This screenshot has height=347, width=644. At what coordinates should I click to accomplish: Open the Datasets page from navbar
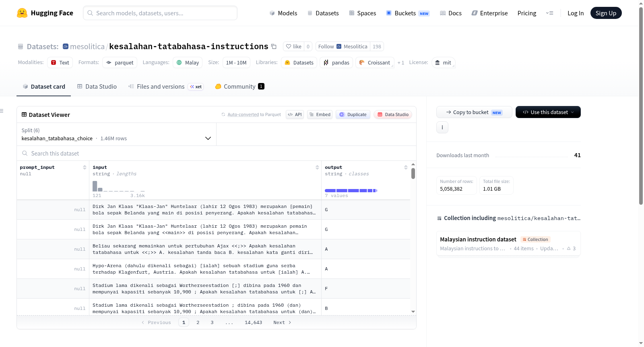coord(323,13)
